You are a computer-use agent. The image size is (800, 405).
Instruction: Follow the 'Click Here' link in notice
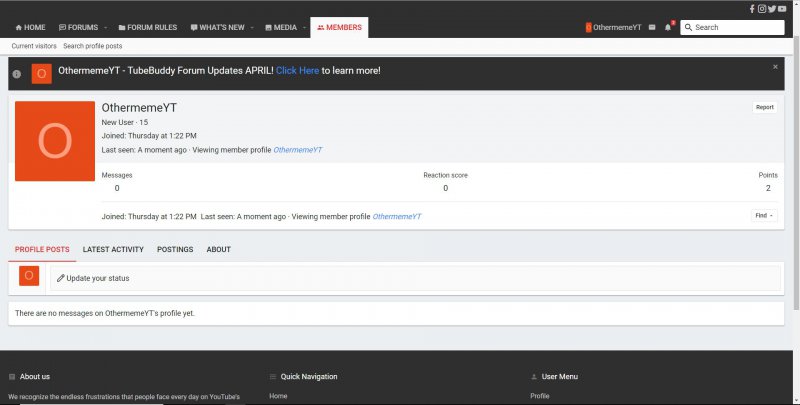click(x=297, y=71)
